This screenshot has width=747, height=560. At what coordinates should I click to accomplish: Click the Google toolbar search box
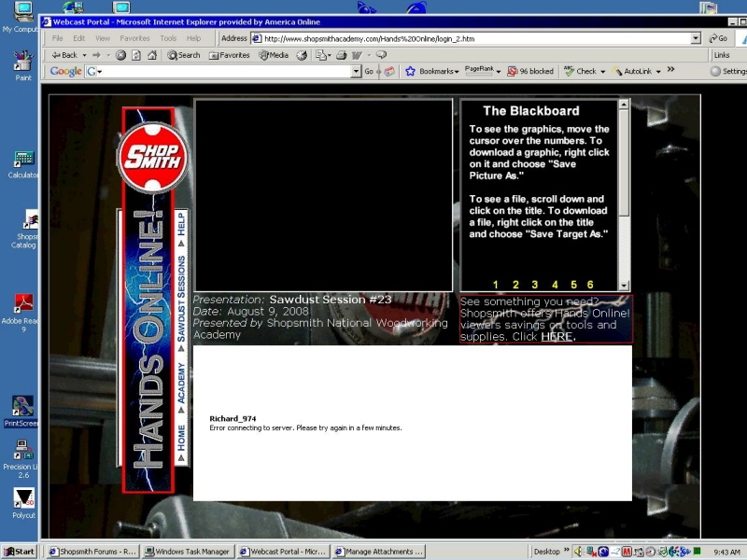pyautogui.click(x=224, y=72)
